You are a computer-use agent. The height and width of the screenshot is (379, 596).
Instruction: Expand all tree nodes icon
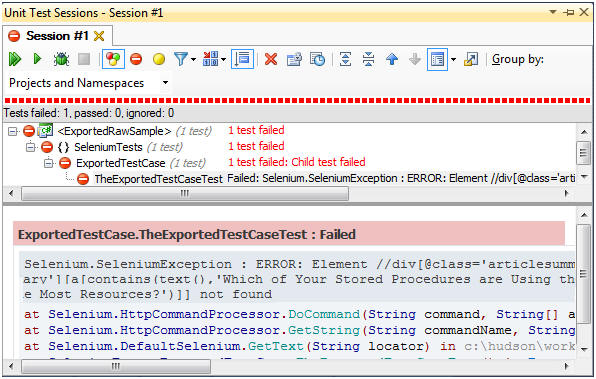coord(345,59)
